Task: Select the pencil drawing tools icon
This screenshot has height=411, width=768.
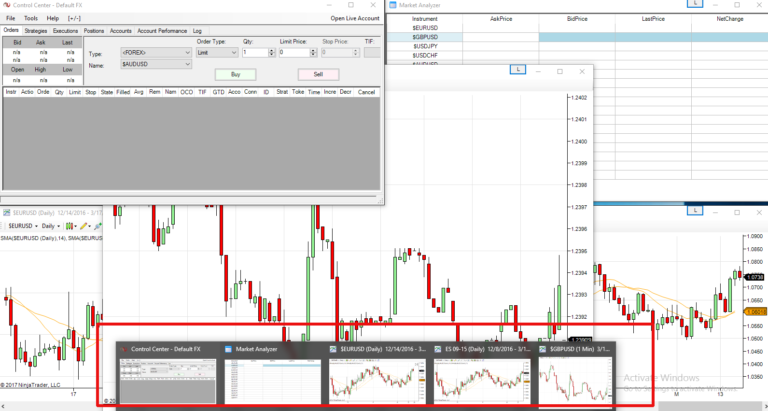Action: (86, 226)
